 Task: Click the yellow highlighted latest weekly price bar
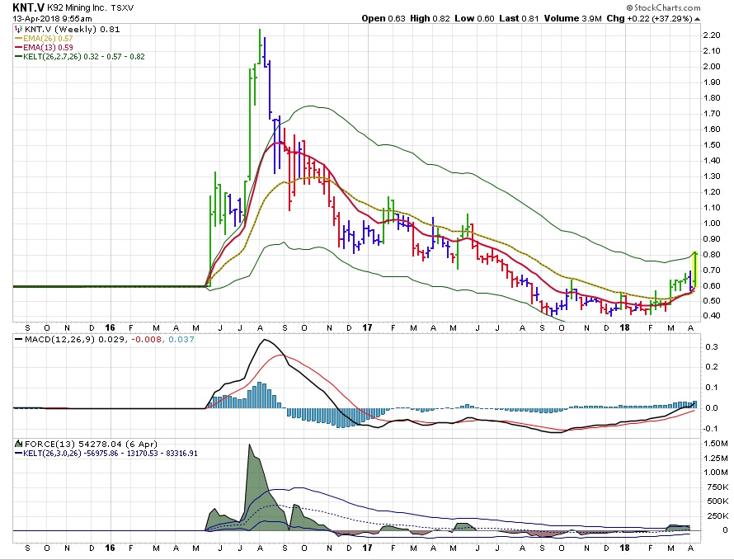695,269
